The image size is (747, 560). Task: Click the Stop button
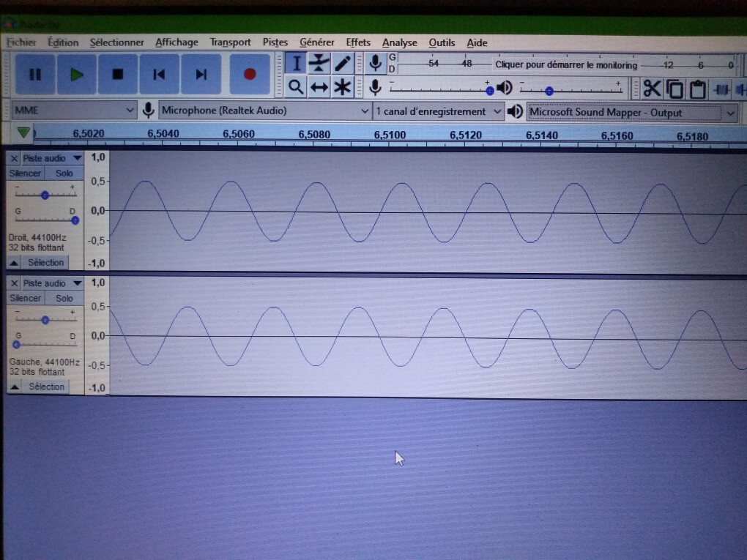click(117, 74)
